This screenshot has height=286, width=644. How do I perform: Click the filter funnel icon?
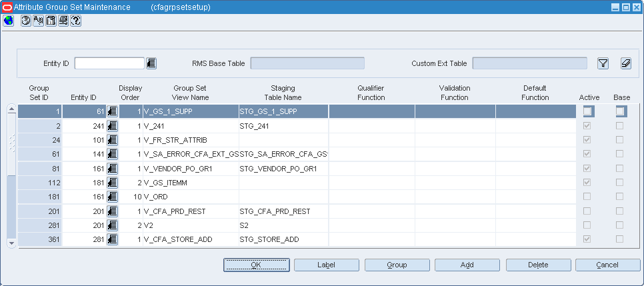pos(603,63)
